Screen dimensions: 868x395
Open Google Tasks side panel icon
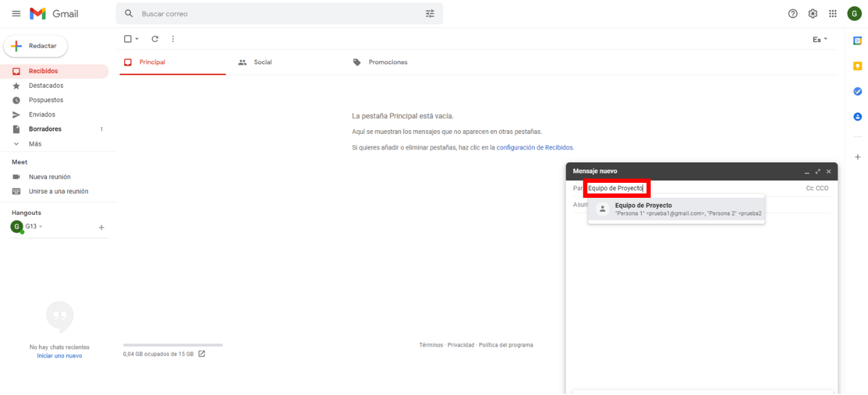tap(858, 91)
